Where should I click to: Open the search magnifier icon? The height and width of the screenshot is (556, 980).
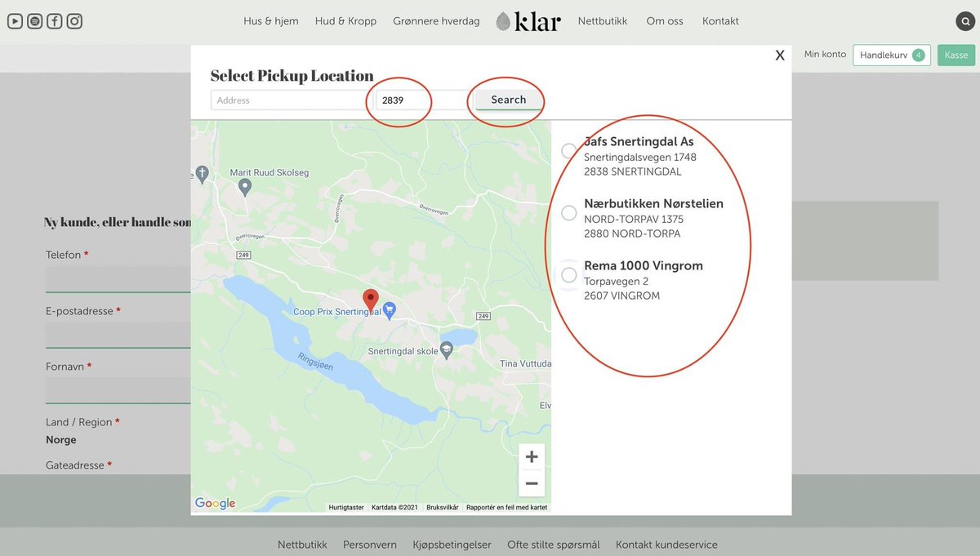pos(964,21)
